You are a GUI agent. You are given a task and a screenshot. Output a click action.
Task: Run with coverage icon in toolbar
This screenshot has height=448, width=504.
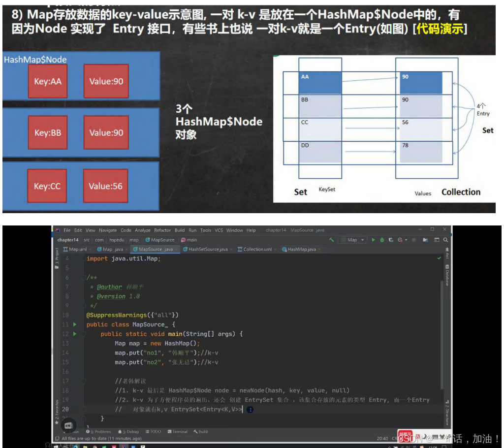391,240
